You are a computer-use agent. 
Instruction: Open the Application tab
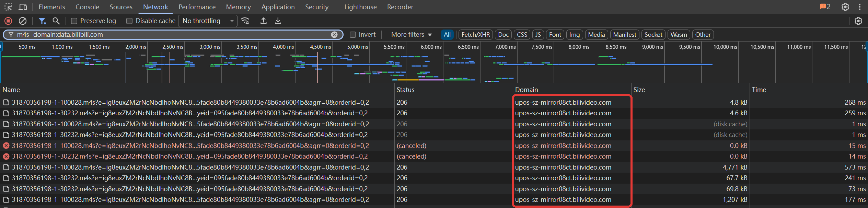coord(278,7)
